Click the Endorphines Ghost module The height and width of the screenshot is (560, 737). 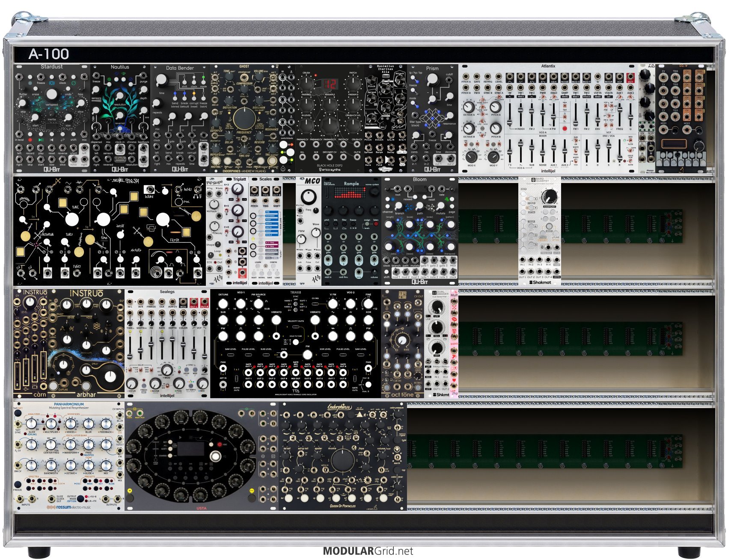[244, 119]
